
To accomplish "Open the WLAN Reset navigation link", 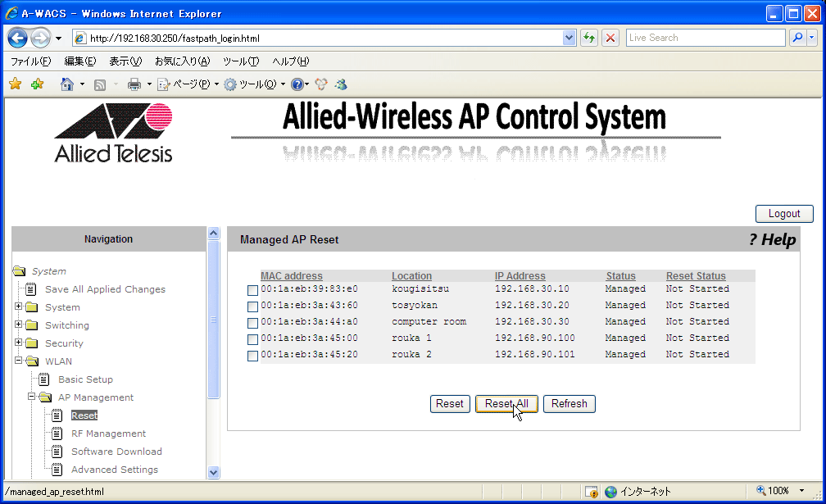I will click(84, 415).
